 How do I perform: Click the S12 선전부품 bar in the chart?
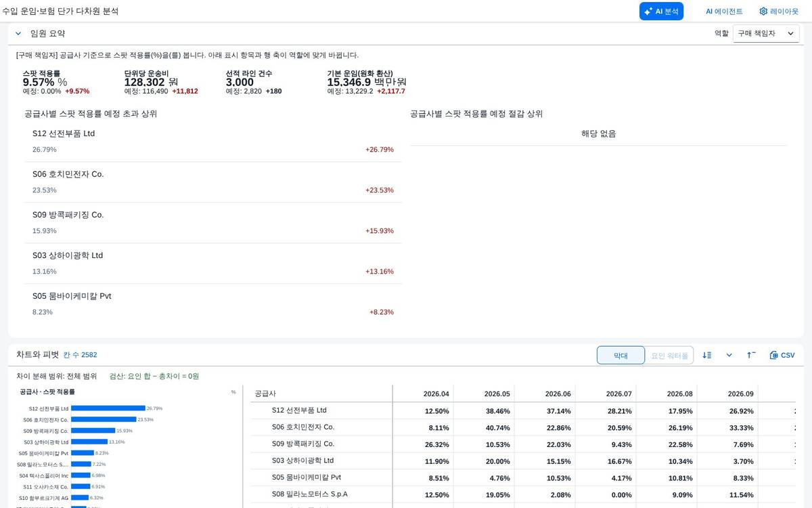point(108,408)
